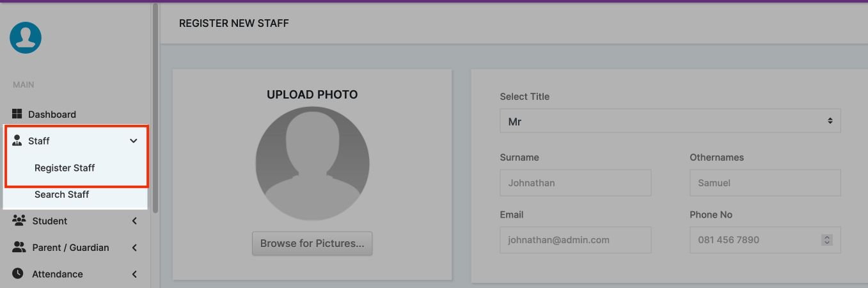Click the user profile avatar icon
The width and height of the screenshot is (868, 288).
pyautogui.click(x=26, y=38)
